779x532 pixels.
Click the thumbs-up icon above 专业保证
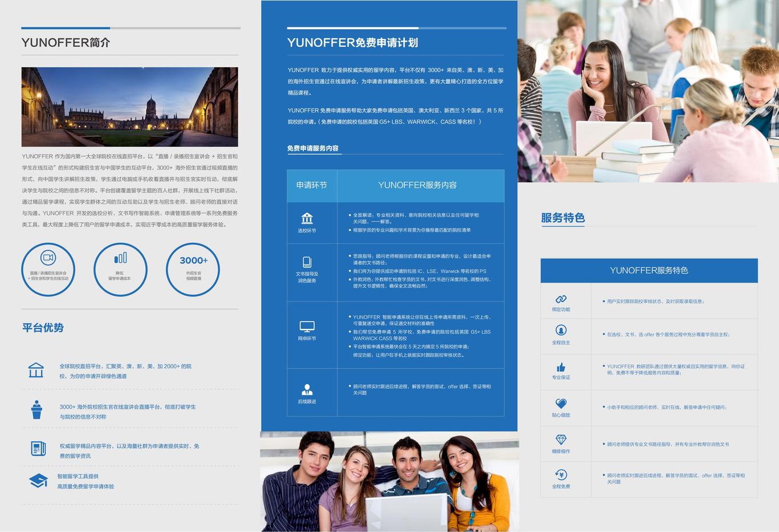pyautogui.click(x=561, y=367)
